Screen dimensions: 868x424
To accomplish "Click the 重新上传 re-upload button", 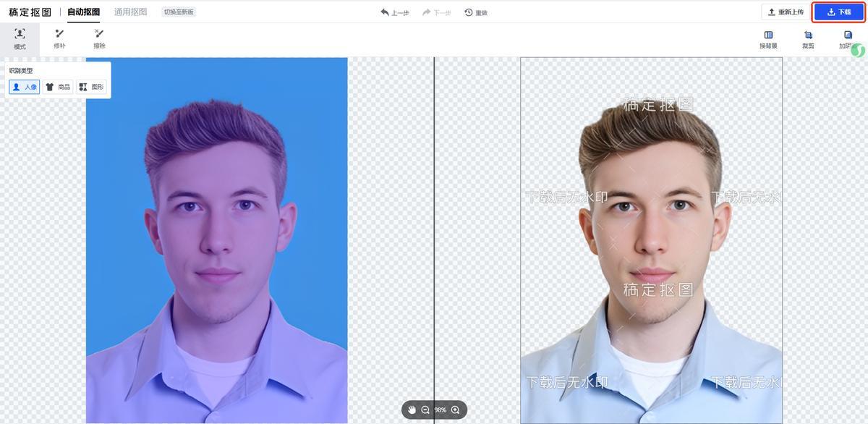I will point(786,12).
